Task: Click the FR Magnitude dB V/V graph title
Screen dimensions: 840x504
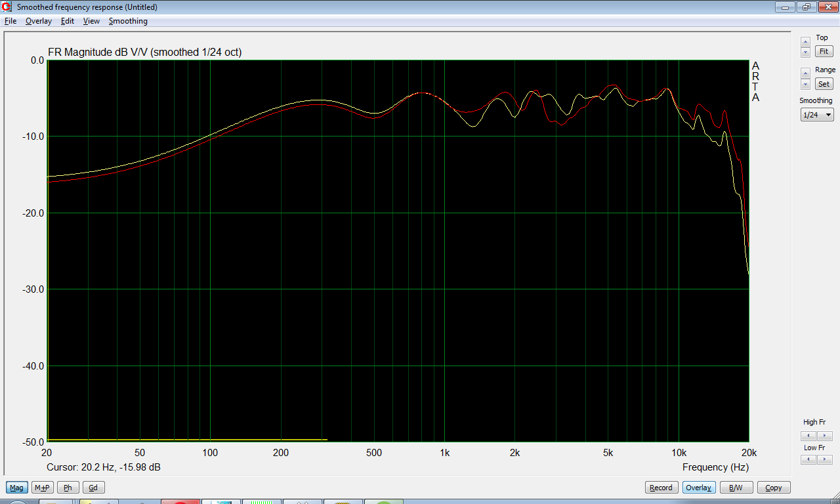Action: (x=145, y=52)
